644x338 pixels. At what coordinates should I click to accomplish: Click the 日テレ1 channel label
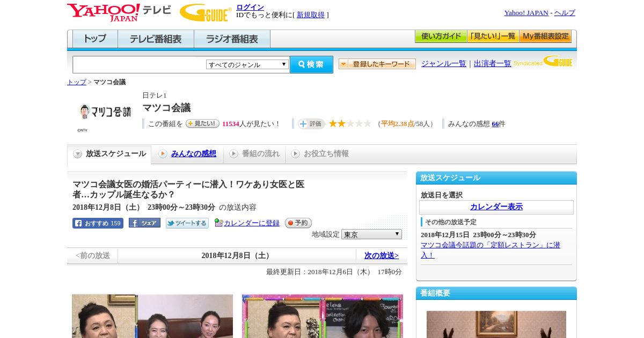pos(155,95)
